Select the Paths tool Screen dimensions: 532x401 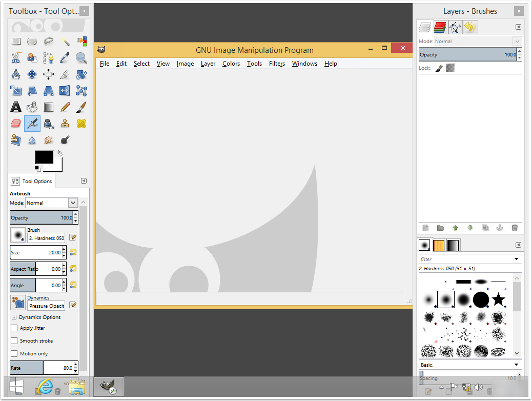[x=49, y=58]
